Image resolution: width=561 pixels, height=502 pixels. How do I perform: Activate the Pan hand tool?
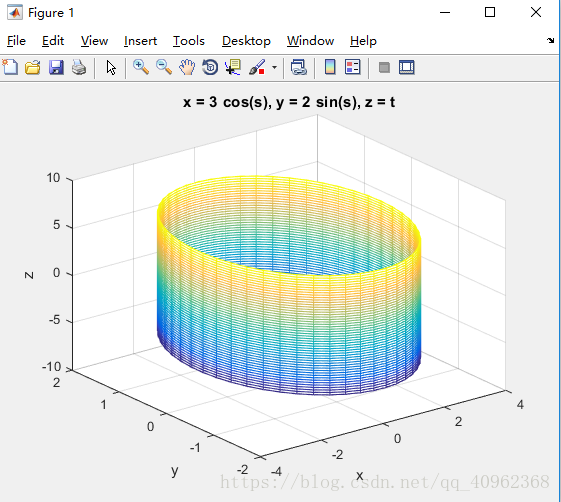tap(187, 67)
